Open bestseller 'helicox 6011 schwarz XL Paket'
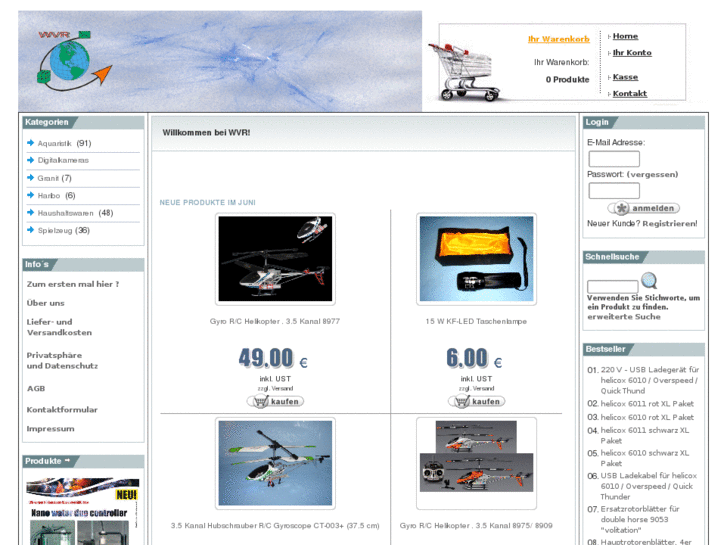 [645, 436]
